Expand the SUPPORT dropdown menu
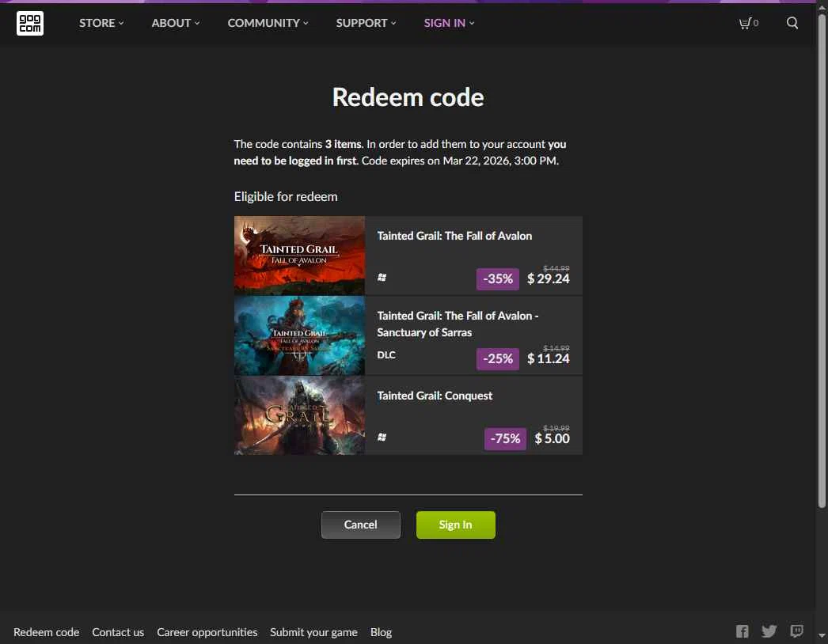The width and height of the screenshot is (828, 644). (366, 23)
